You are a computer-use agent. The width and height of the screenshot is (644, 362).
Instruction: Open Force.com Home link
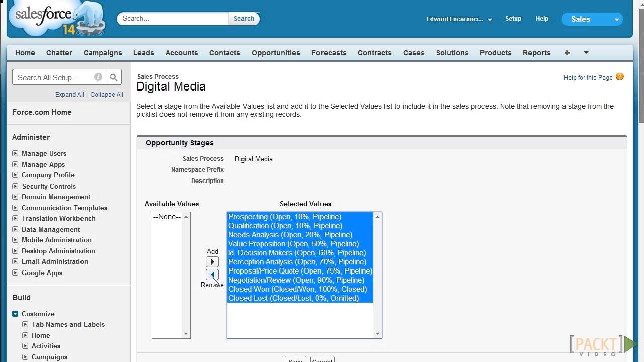tap(42, 112)
